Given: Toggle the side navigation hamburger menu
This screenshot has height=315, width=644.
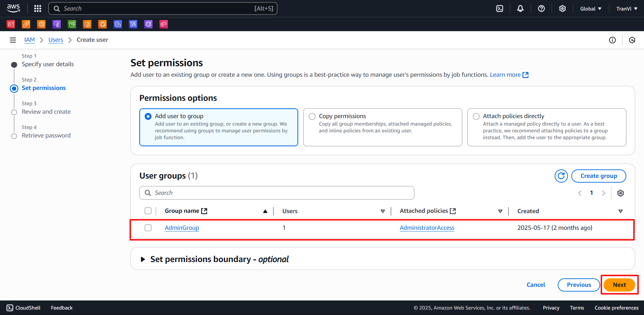Looking at the screenshot, I should tap(13, 40).
